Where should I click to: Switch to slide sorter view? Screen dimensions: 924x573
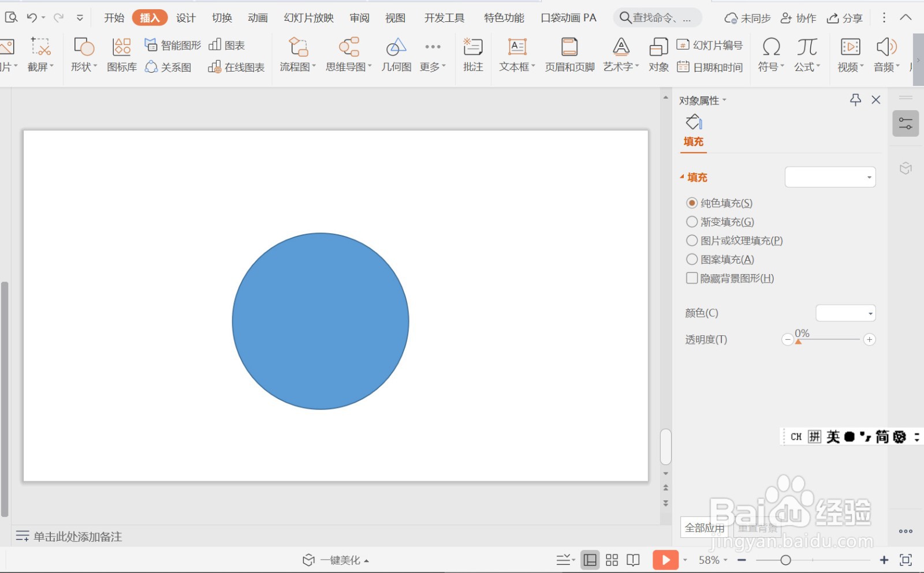612,560
